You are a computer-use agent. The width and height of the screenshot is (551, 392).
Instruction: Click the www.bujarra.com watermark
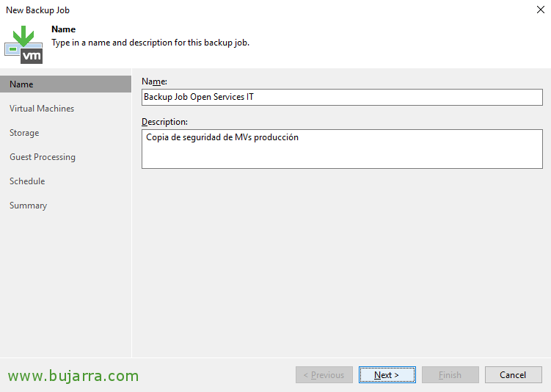coord(73,376)
